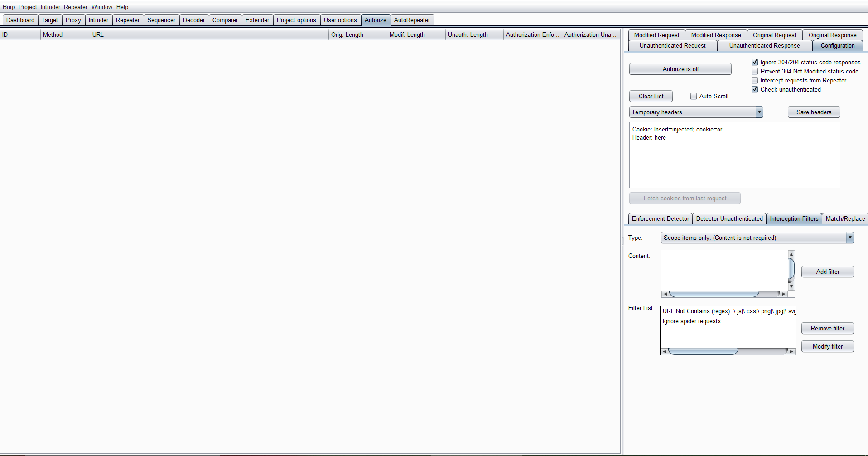Image resolution: width=868 pixels, height=456 pixels.
Task: Click the Save headers button
Action: pos(814,112)
